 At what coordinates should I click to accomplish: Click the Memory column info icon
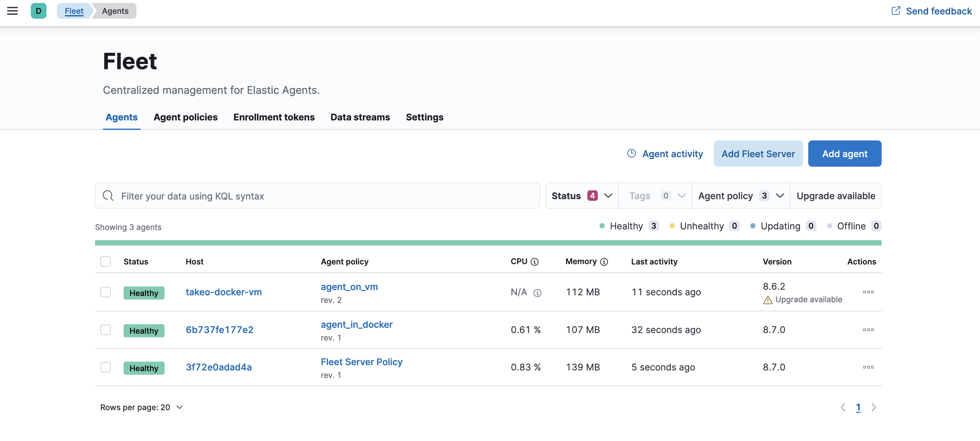pyautogui.click(x=604, y=262)
